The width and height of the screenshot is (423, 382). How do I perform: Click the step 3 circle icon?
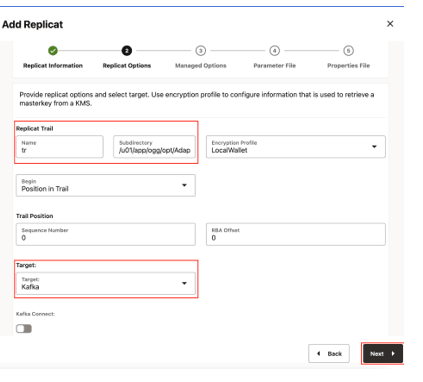(201, 51)
